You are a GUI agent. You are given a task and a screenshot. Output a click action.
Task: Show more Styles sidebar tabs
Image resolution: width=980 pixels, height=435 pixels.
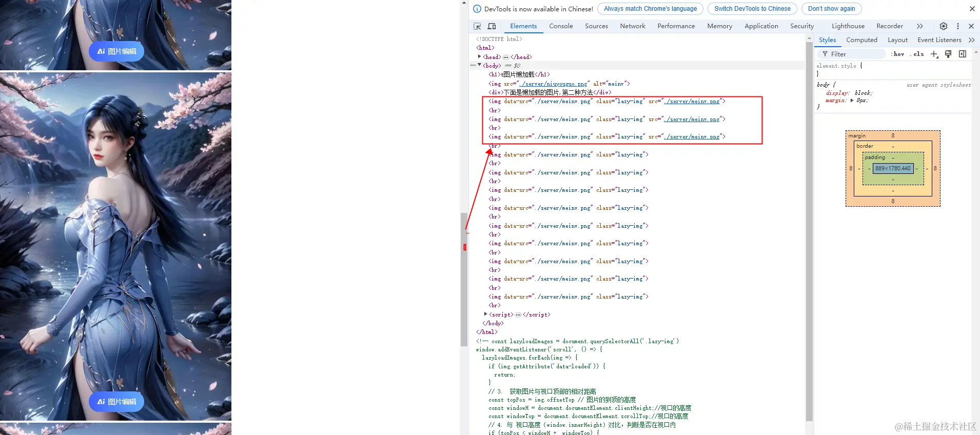click(x=972, y=40)
